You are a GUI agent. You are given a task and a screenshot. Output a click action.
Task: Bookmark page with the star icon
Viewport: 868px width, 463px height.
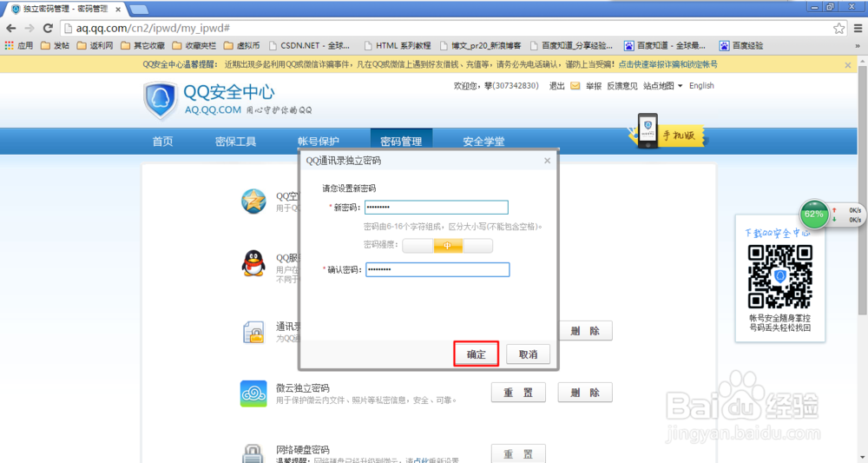point(839,29)
